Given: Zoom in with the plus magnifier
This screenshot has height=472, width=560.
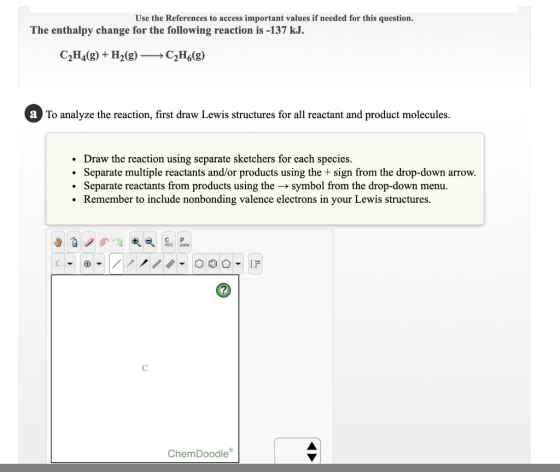Looking at the screenshot, I should (x=136, y=242).
